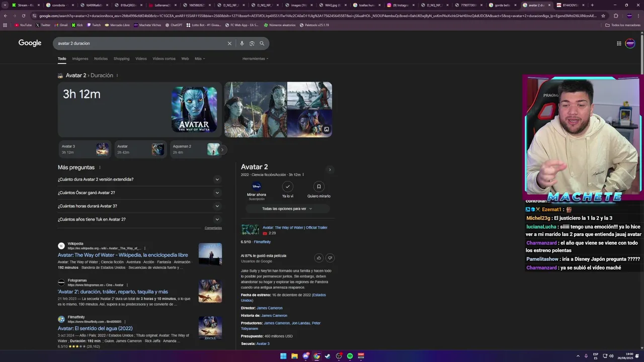Click the Avatar 3 duration card
The image size is (644, 362).
click(84, 149)
